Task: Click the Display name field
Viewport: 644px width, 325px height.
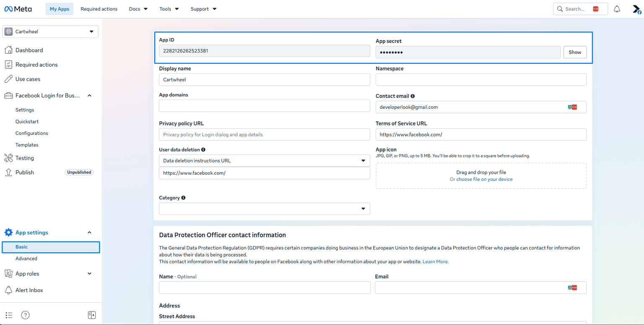Action: 265,80
